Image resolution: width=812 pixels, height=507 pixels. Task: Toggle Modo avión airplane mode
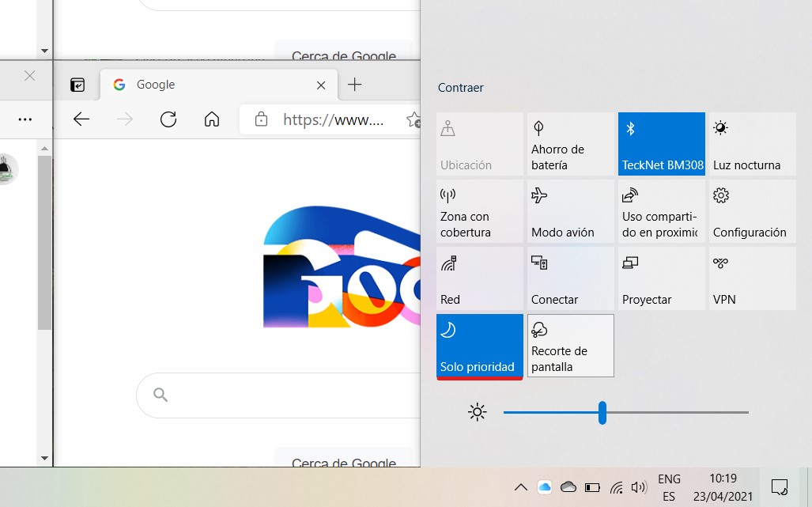point(571,211)
